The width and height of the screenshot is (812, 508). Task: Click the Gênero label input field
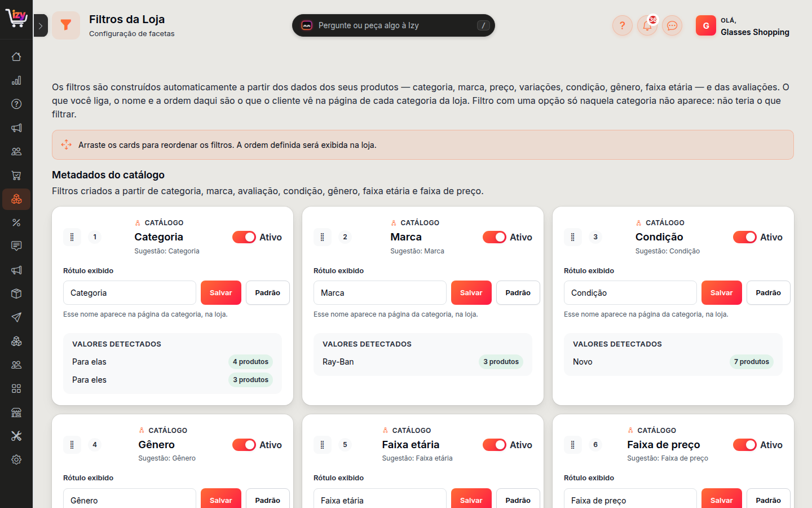click(130, 499)
